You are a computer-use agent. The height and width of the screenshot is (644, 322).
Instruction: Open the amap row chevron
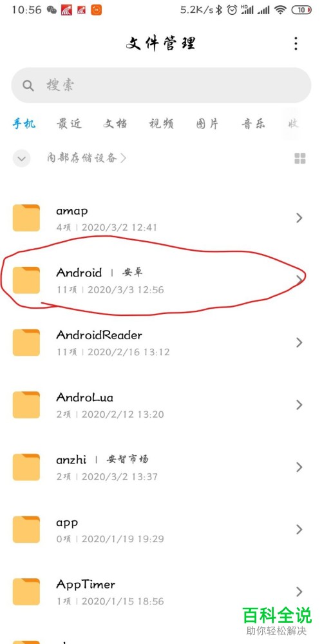[x=299, y=218]
